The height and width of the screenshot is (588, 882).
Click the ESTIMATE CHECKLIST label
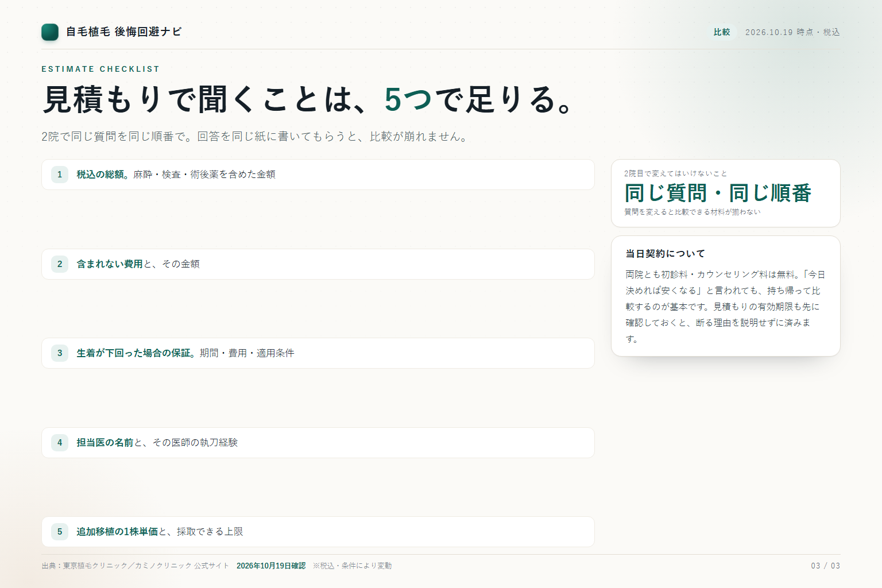coord(100,69)
